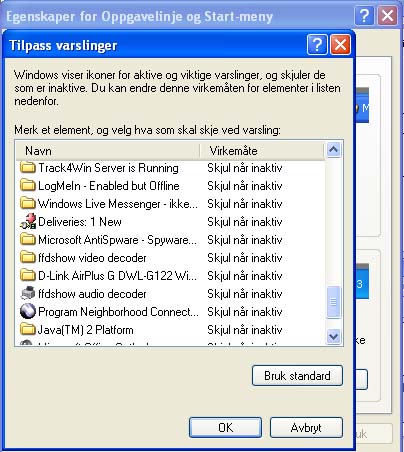Click the ffdshow video decoder icon
Screen dimensions: 404x452
tap(28, 258)
